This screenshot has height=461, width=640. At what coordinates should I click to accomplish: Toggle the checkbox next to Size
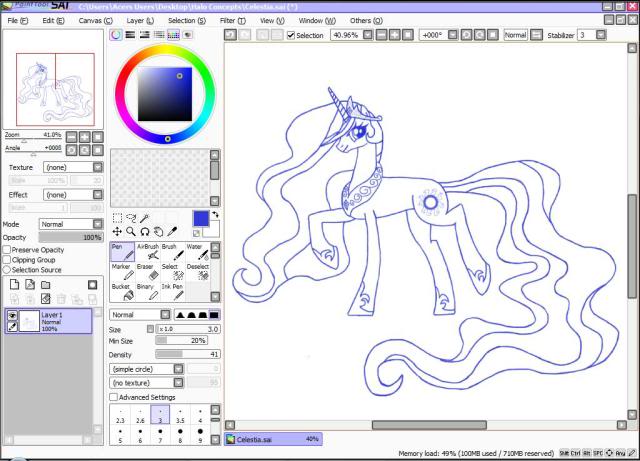point(151,329)
